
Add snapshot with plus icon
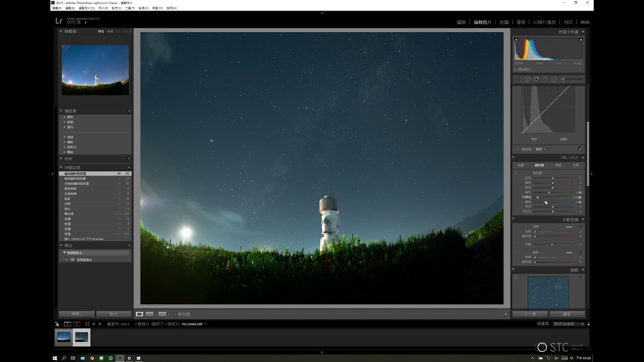[x=129, y=159]
